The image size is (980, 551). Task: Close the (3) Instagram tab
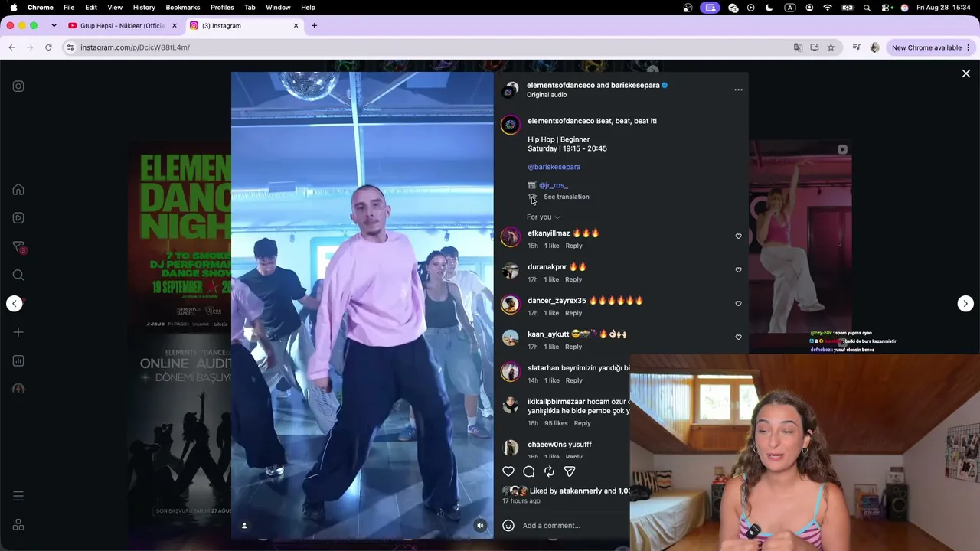[x=296, y=26]
